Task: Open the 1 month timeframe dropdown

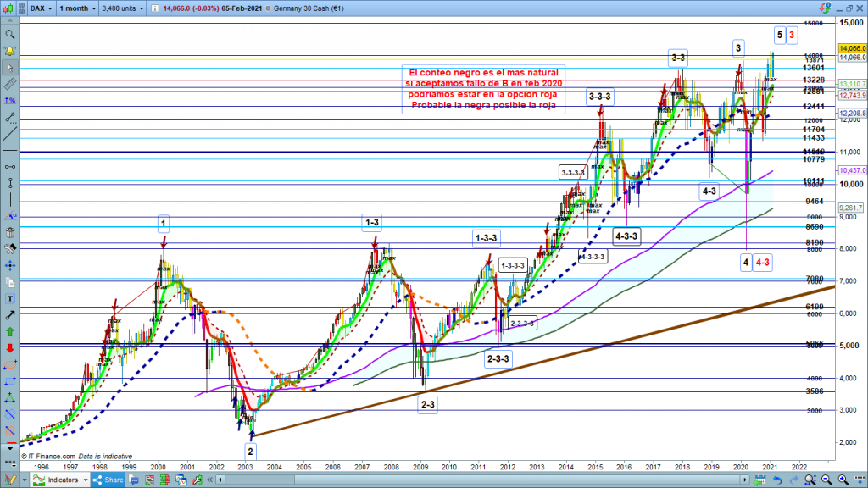Action: pyautogui.click(x=77, y=8)
